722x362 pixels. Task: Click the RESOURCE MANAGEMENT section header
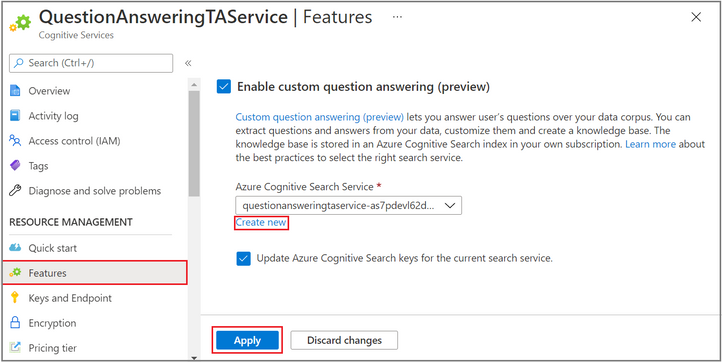click(x=71, y=222)
